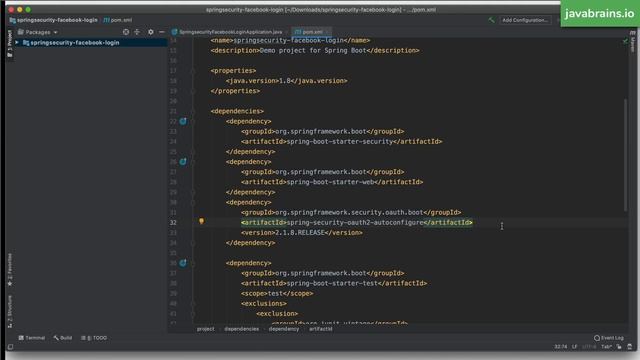Open the Packages panel settings gear

click(151, 32)
